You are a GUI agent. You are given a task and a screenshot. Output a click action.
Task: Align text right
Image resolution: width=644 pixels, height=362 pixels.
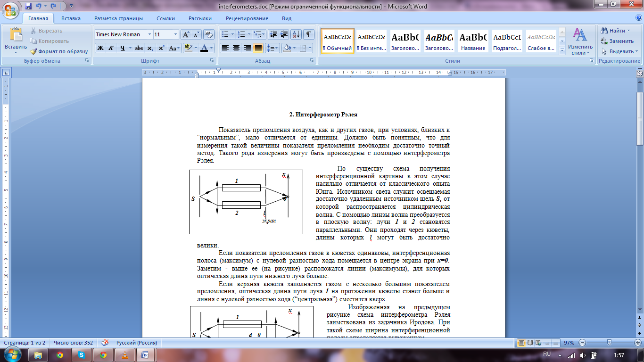click(x=247, y=48)
